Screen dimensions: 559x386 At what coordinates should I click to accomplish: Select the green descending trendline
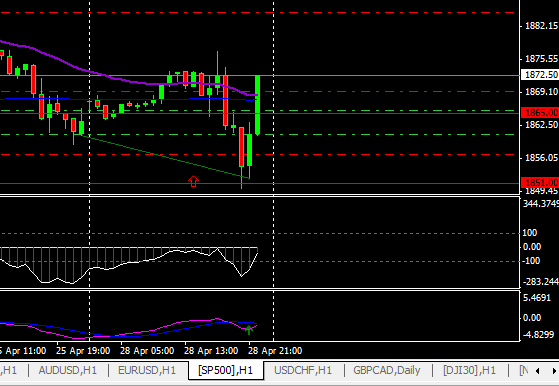164,156
